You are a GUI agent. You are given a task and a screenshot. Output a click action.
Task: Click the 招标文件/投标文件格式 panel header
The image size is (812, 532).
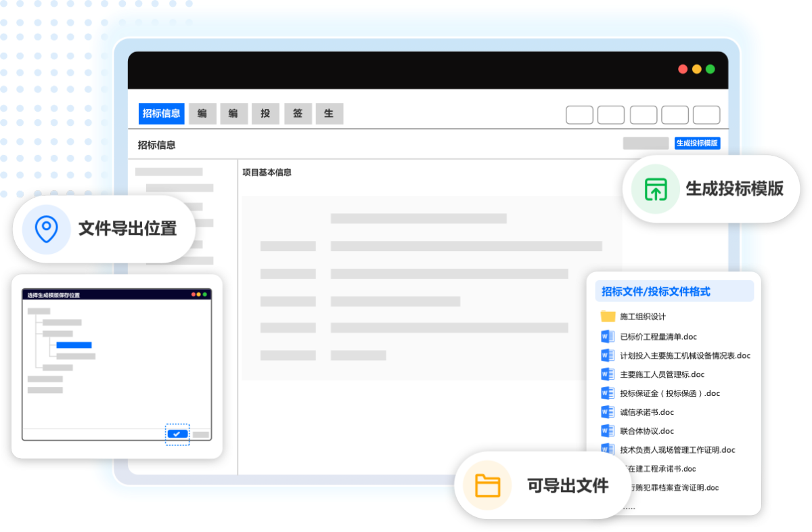[673, 290]
